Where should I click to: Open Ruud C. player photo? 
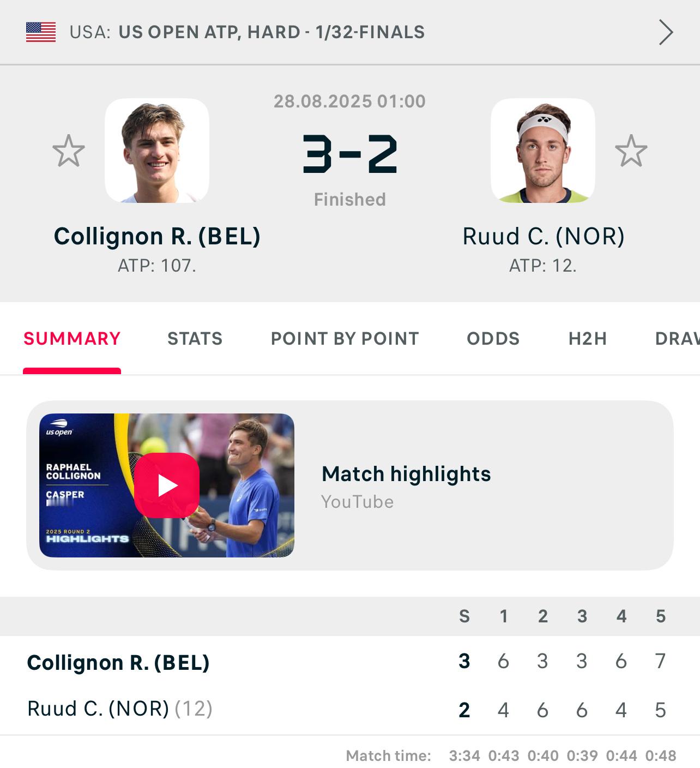(x=543, y=151)
